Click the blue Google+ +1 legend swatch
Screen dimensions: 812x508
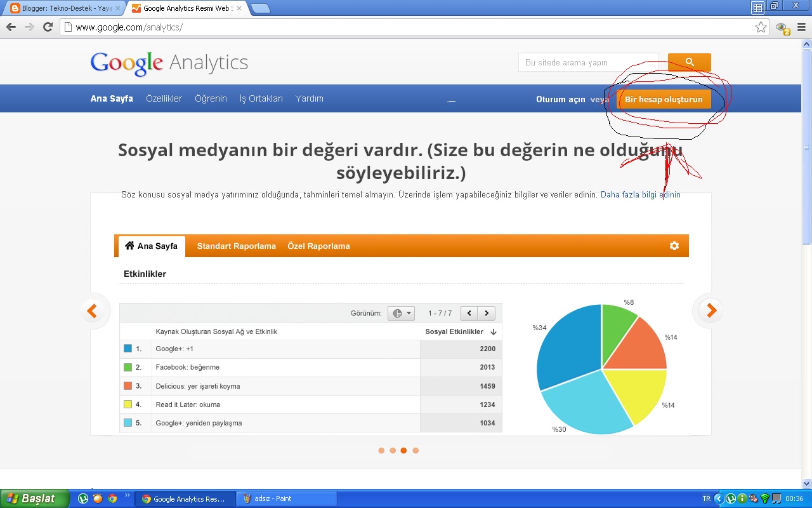128,349
